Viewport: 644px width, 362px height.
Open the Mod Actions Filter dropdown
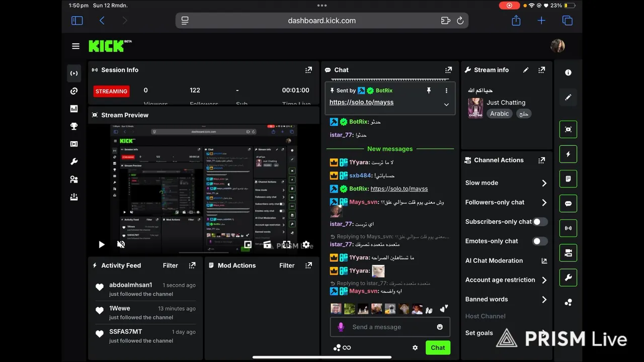point(287,265)
